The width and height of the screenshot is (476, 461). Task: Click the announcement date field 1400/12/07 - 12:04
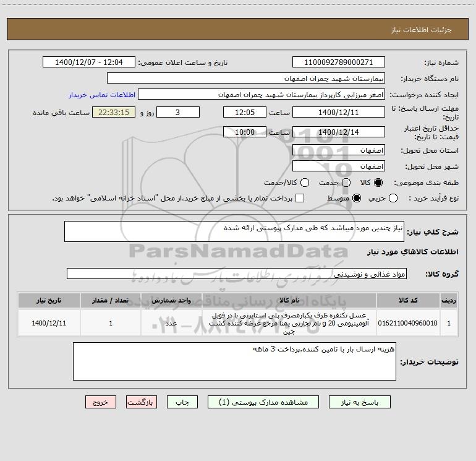(x=89, y=62)
